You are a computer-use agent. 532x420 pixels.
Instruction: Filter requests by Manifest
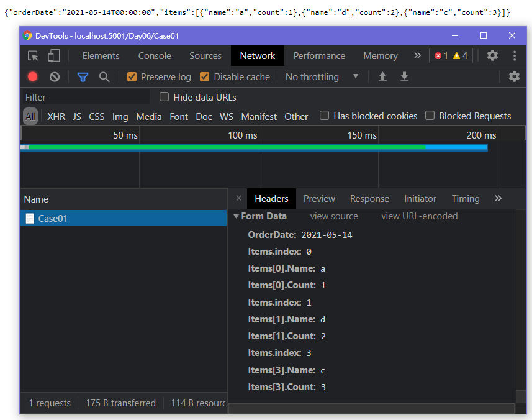259,116
